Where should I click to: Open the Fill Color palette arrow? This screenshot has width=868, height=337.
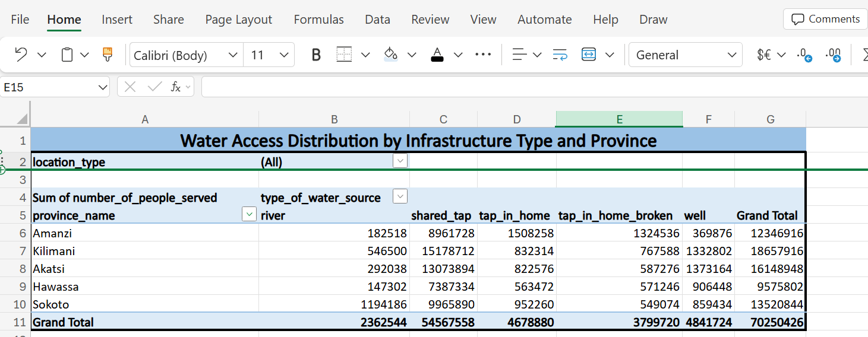(x=412, y=55)
